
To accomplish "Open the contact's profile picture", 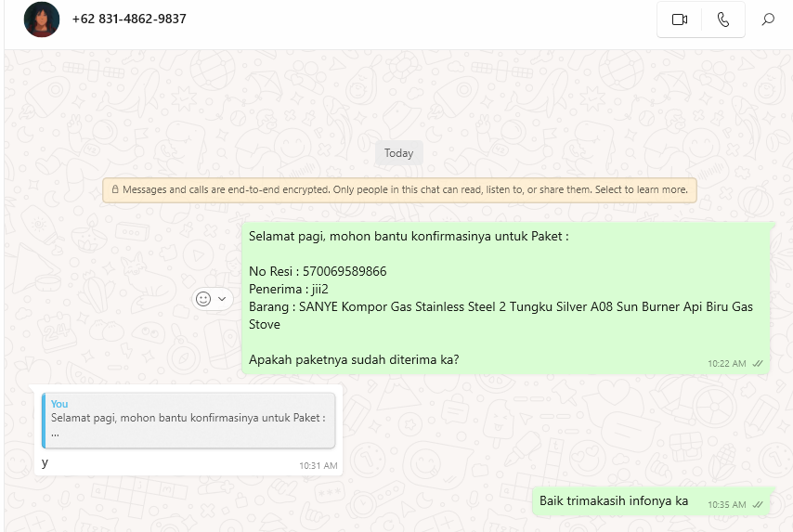I will click(42, 19).
